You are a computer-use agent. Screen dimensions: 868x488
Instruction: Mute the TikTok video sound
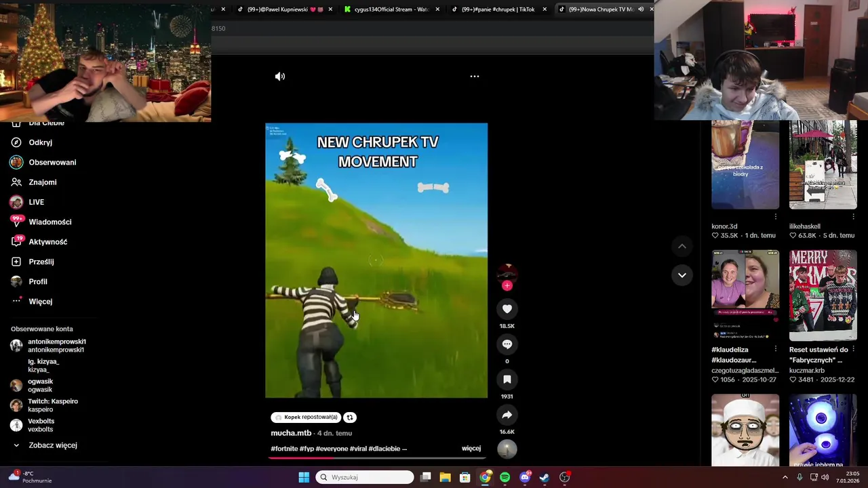coord(280,77)
